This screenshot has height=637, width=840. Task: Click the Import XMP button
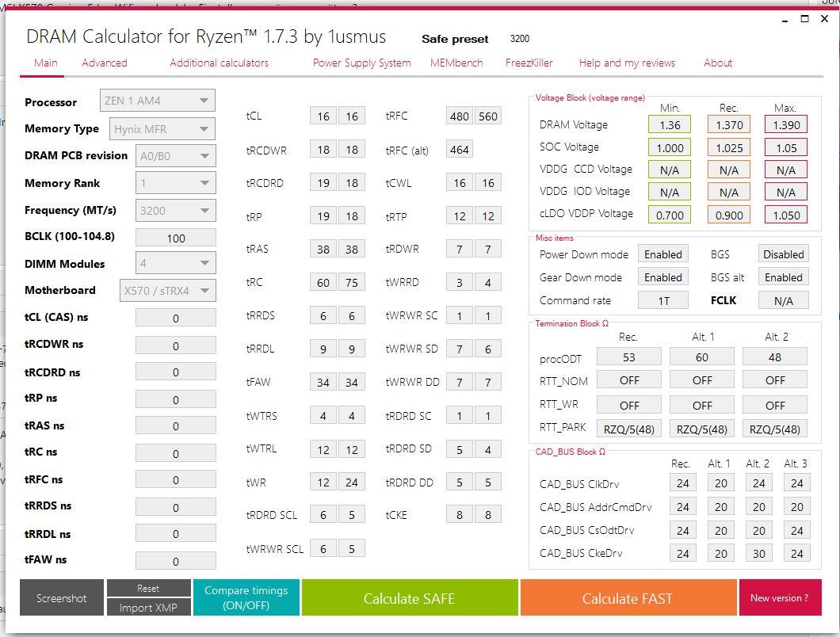click(x=148, y=608)
